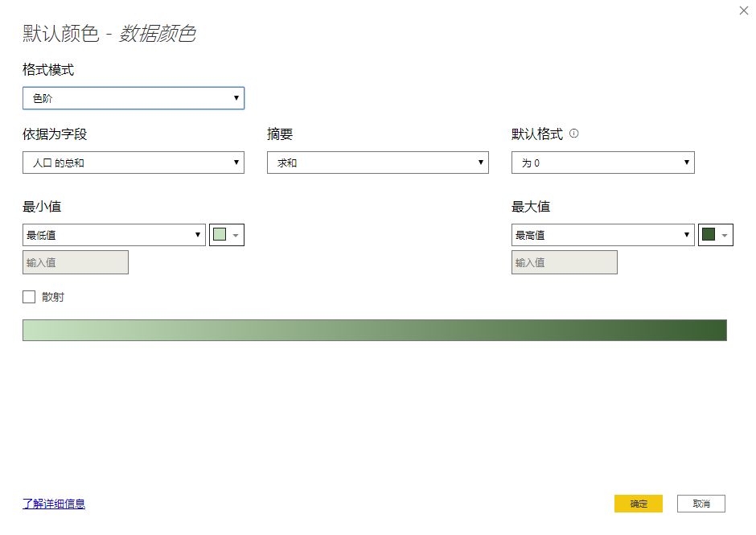Expand the arrow beside the minimum color swatch

tap(236, 236)
